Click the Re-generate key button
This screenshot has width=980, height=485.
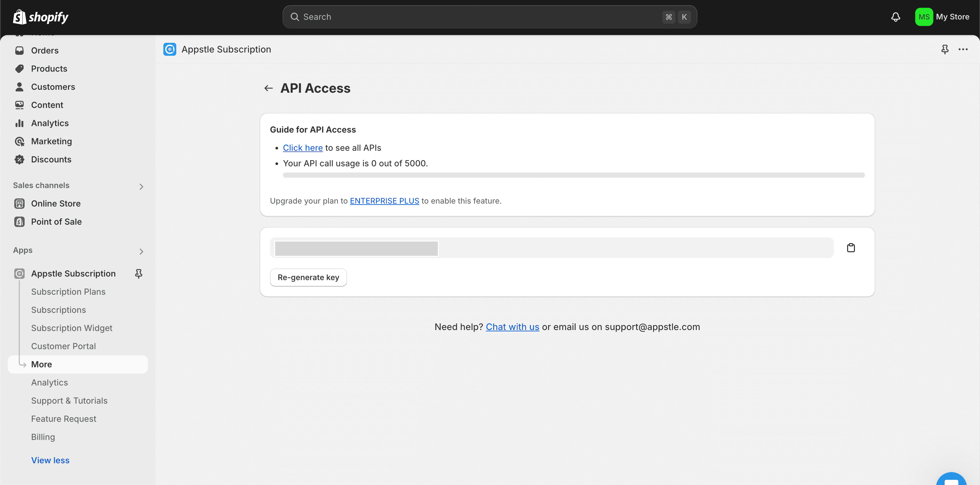pyautogui.click(x=308, y=277)
